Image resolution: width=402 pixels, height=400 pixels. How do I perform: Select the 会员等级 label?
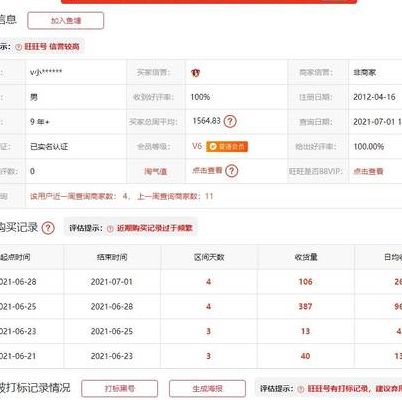click(154, 147)
